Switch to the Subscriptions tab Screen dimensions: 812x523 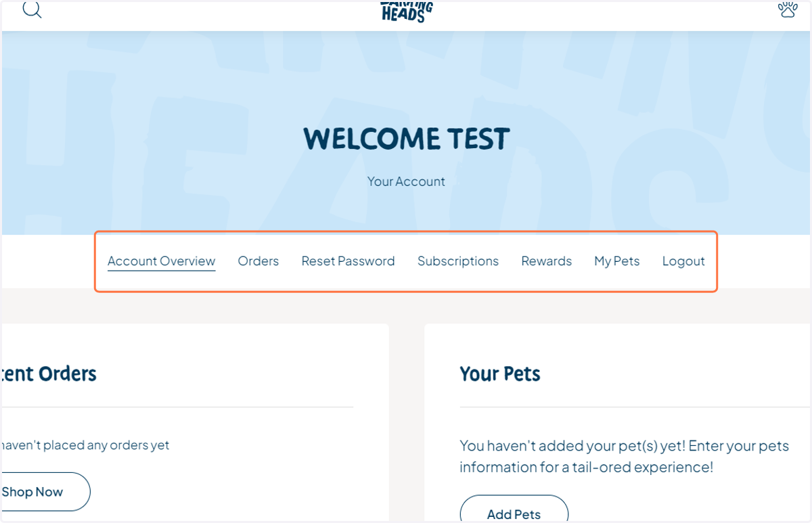458,261
